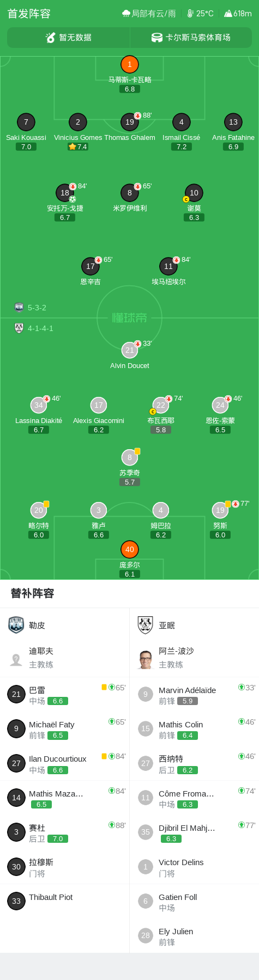Viewport: 259px width, 980px height.
Task: Tap the 暂无数据 referee tab
Action: tap(69, 38)
